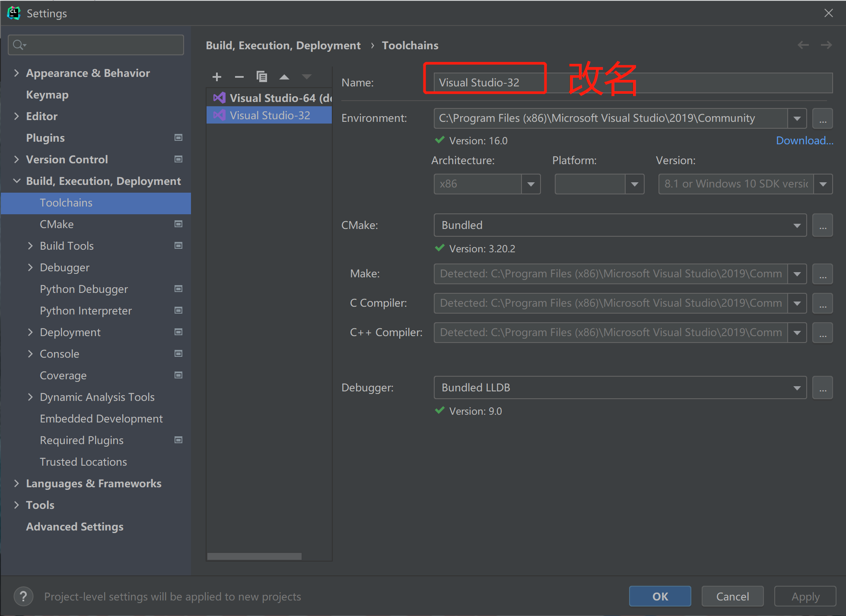Click the Download... link
The width and height of the screenshot is (846, 616).
pos(805,140)
